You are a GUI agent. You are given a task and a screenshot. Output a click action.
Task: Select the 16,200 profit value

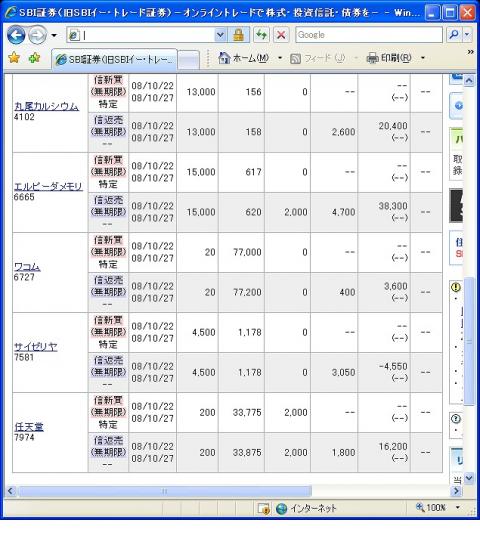(x=393, y=446)
